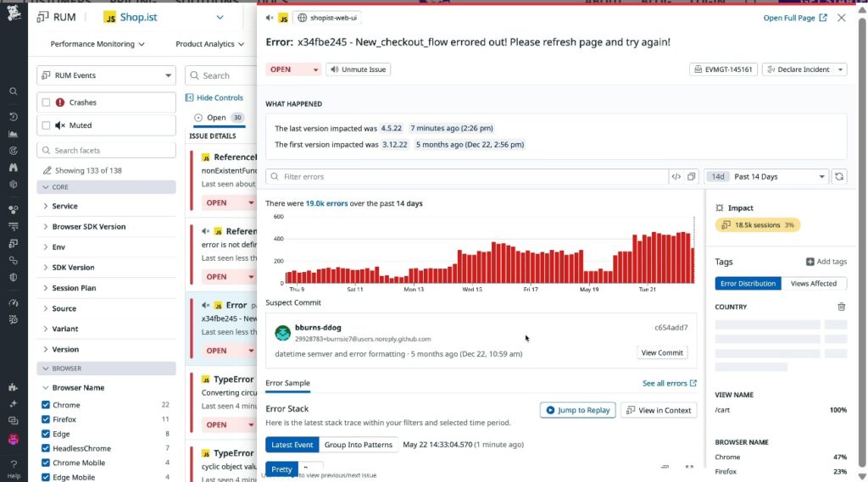Image resolution: width=868 pixels, height=482 pixels.
Task: Focus the Search facets input
Action: [x=106, y=150]
